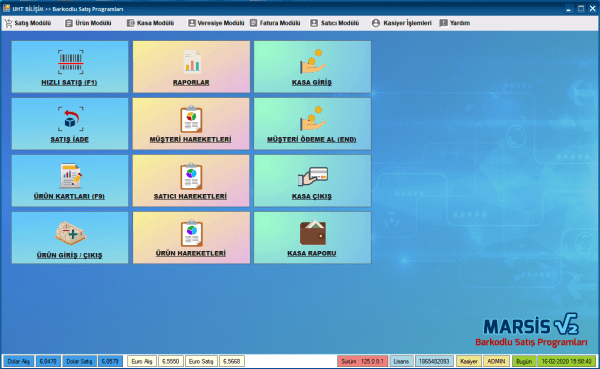Image resolution: width=600 pixels, height=369 pixels.
Task: Open Ürün Kartları (F9) tile
Action: click(70, 181)
